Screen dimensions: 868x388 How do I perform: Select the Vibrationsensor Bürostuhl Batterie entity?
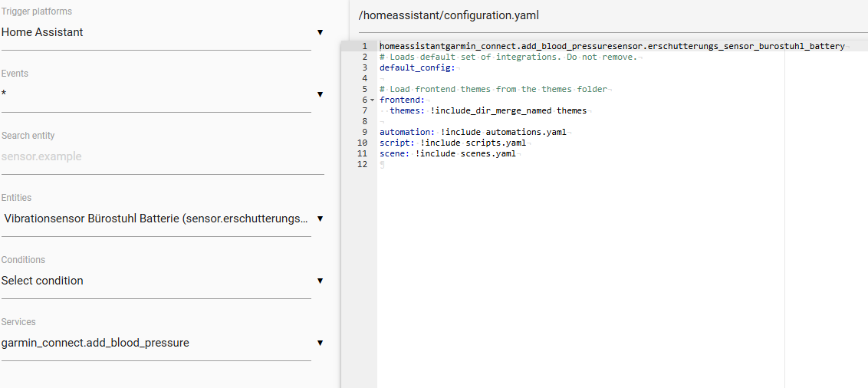click(x=156, y=219)
